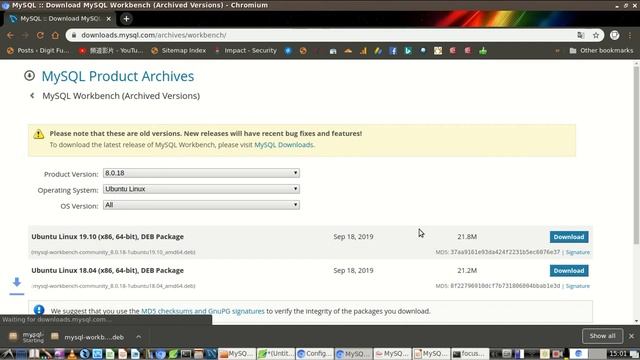The image size is (640, 360).
Task: Show all downloads
Action: click(x=602, y=336)
